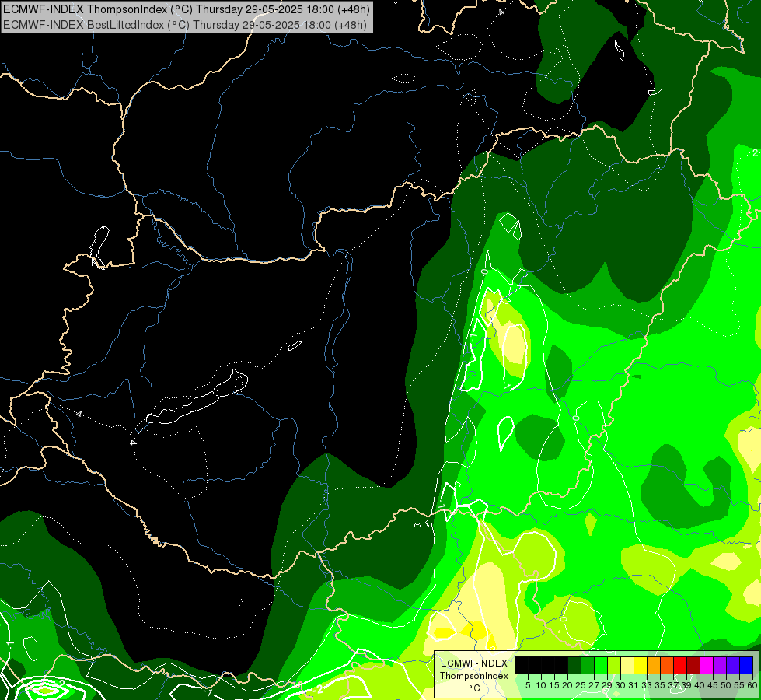Pick the magenta legend swatch (40–45)

tap(707, 665)
